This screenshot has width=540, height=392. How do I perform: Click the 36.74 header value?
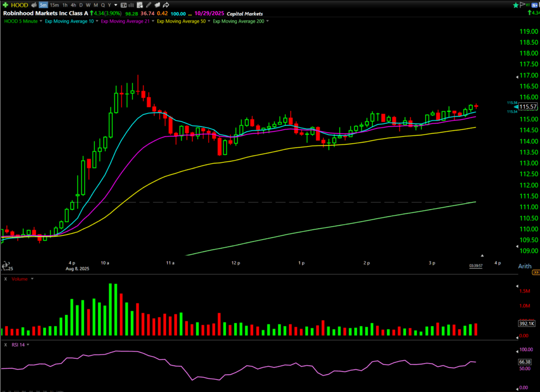pos(148,13)
